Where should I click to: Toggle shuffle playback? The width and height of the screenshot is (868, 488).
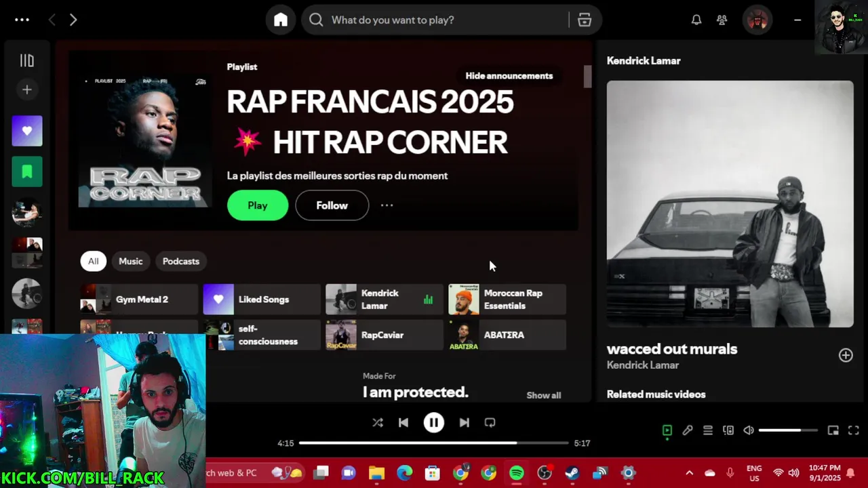pos(378,423)
